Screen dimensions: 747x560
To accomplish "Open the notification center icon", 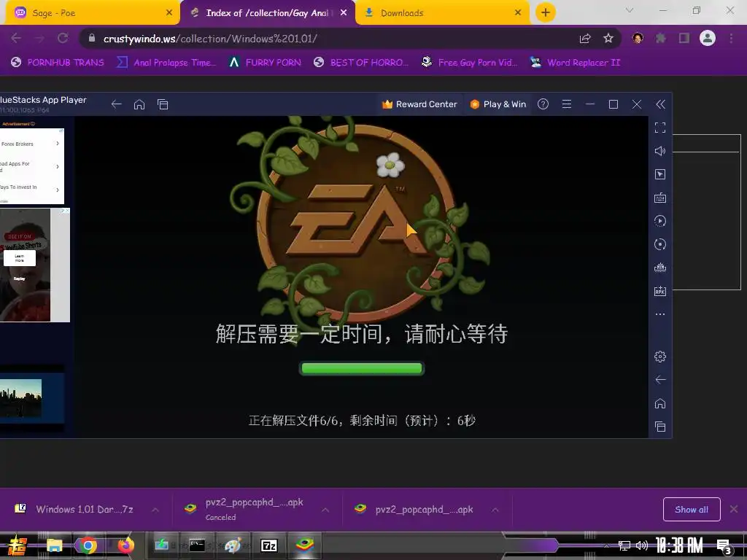I will (x=724, y=546).
